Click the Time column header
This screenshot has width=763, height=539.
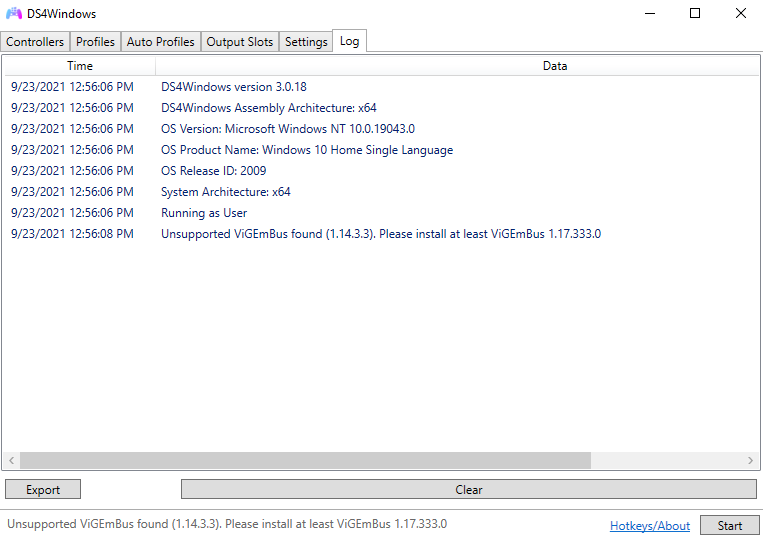[x=80, y=66]
